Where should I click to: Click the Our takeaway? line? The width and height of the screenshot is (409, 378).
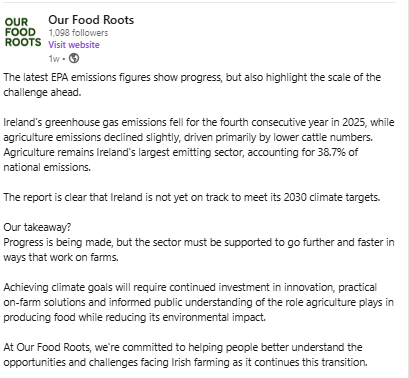coord(37,227)
